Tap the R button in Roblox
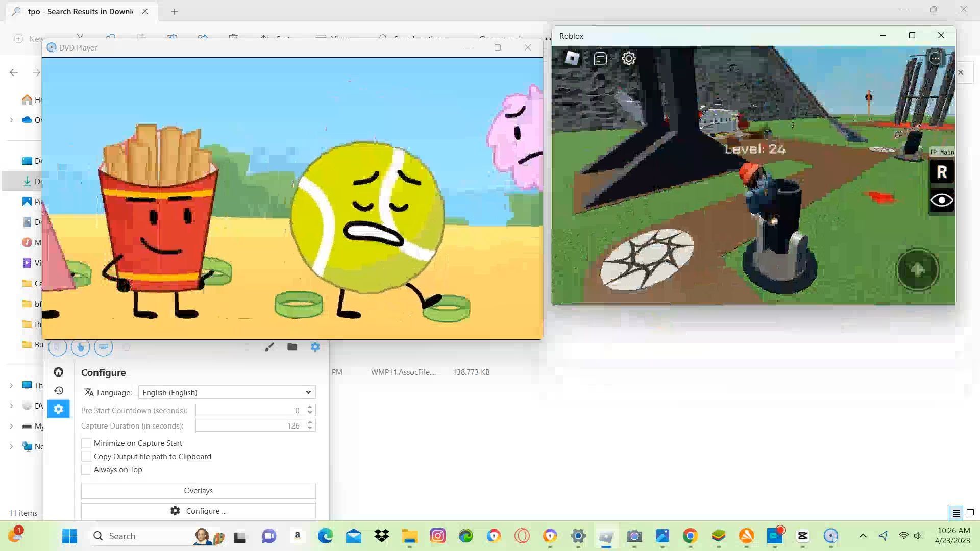 pos(942,172)
